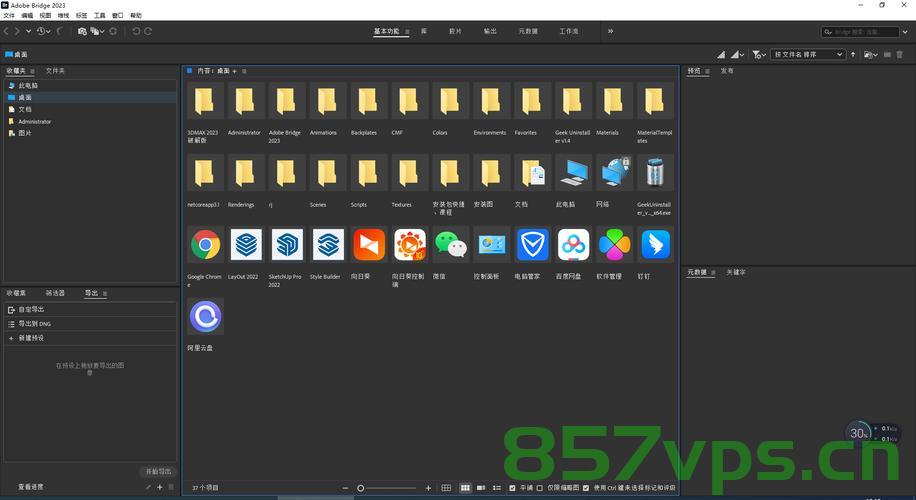This screenshot has width=916, height=500.
Task: Open Google Chrome shortcut thumbnail
Action: 205,244
